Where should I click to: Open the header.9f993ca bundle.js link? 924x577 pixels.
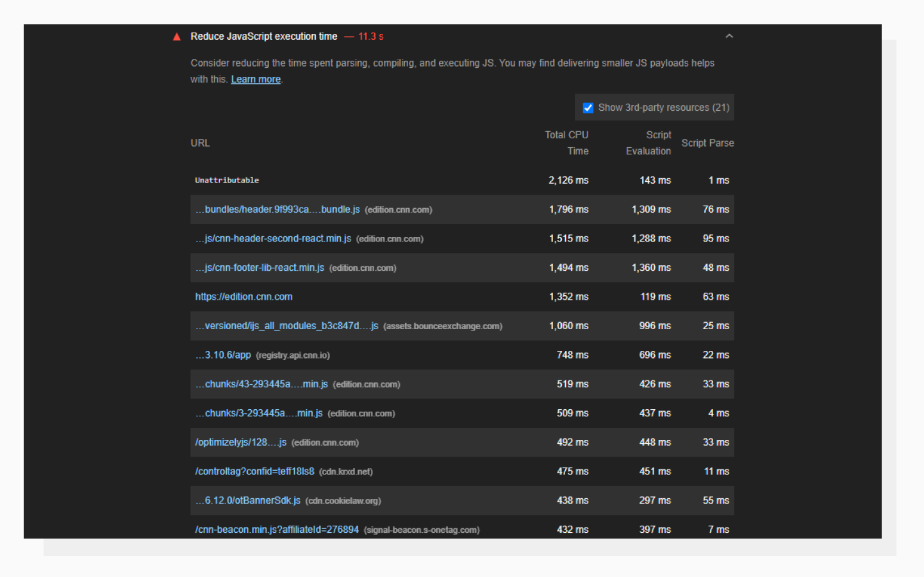pyautogui.click(x=277, y=209)
